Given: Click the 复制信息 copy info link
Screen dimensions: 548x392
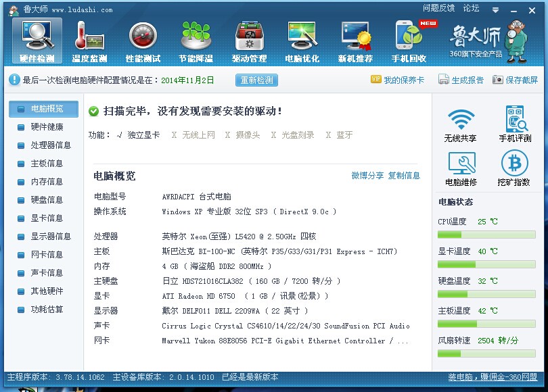Looking at the screenshot, I should point(404,176).
